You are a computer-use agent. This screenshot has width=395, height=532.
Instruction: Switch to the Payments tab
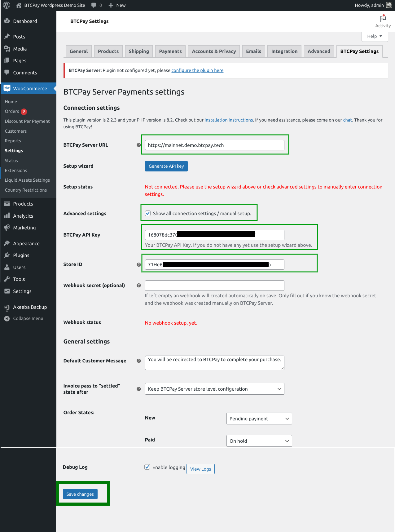170,51
